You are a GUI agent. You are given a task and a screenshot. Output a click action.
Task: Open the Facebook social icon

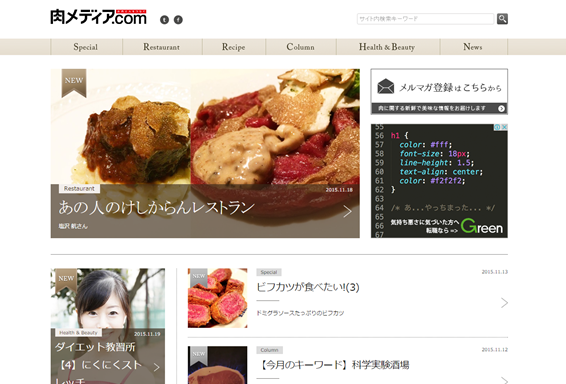tap(178, 19)
